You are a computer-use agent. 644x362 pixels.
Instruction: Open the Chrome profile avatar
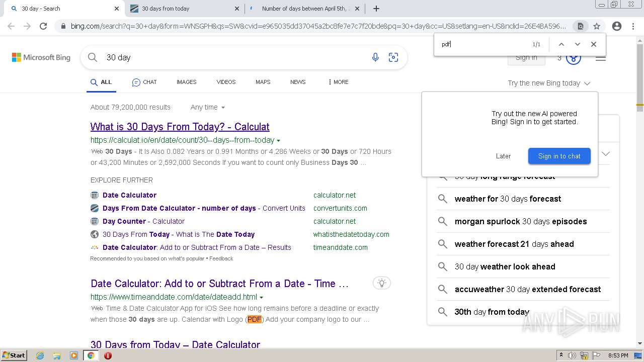pos(617,26)
